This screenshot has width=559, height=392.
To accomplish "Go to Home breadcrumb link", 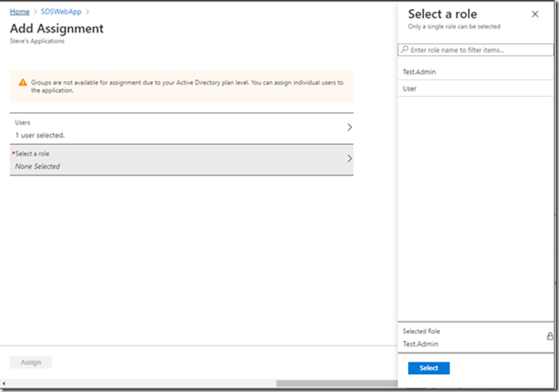I will point(19,12).
